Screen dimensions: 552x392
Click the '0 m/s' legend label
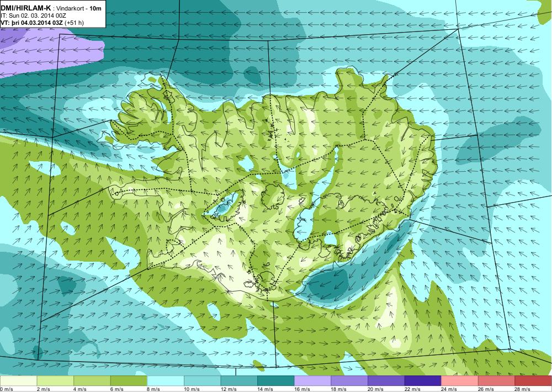point(6,389)
